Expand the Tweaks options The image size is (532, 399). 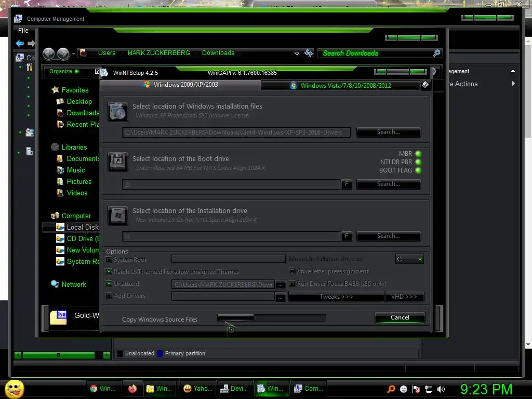(336, 297)
